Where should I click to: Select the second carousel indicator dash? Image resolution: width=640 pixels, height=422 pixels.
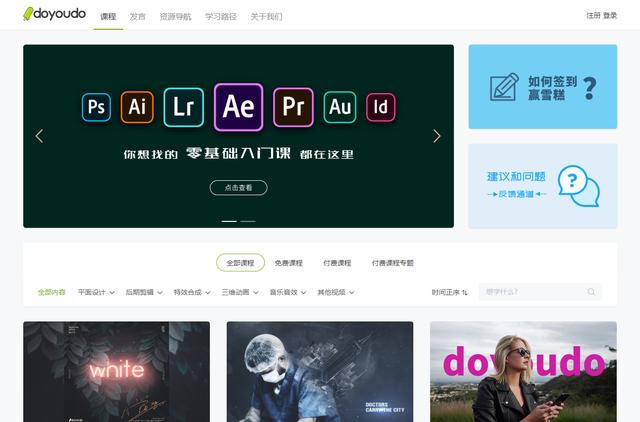click(x=248, y=221)
